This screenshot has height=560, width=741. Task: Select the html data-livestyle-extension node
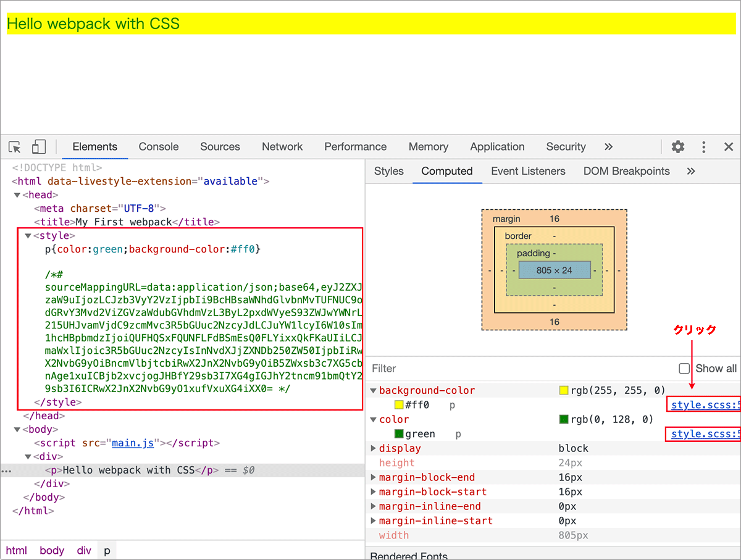pos(141,182)
